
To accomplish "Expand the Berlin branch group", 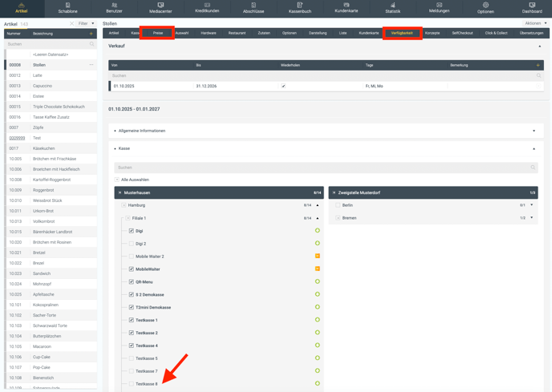I will 531,205.
